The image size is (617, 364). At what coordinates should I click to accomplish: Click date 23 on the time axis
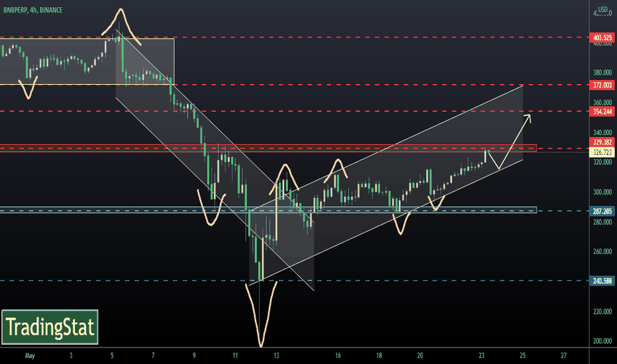(482, 356)
